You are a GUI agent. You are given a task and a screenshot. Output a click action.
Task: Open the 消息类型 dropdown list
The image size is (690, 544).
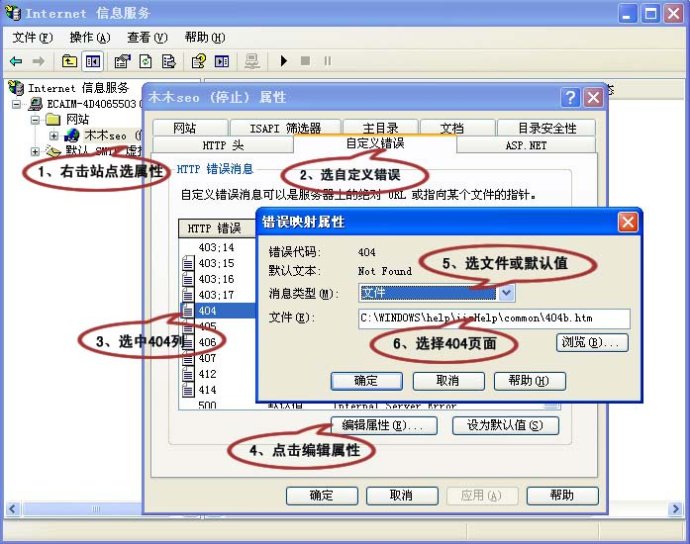click(x=506, y=293)
